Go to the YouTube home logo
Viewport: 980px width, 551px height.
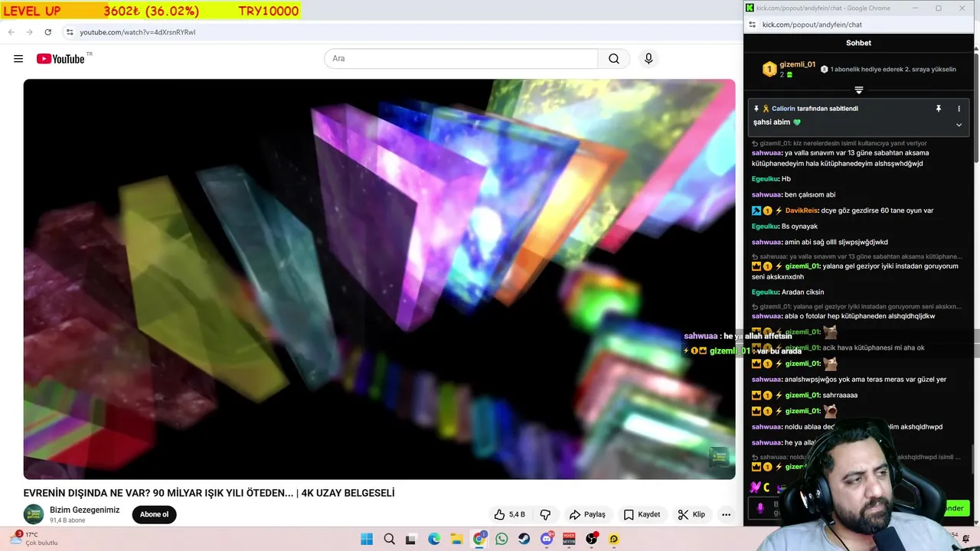60,59
